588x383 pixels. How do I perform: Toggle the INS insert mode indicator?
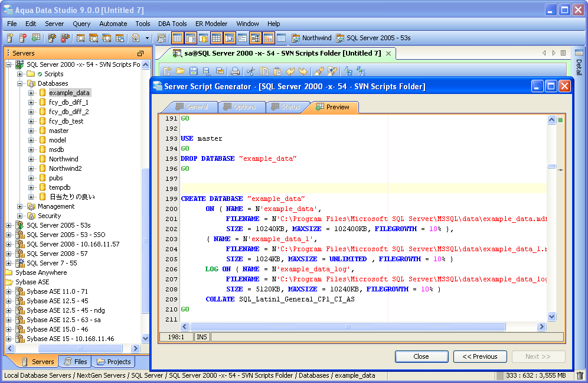pyautogui.click(x=201, y=337)
